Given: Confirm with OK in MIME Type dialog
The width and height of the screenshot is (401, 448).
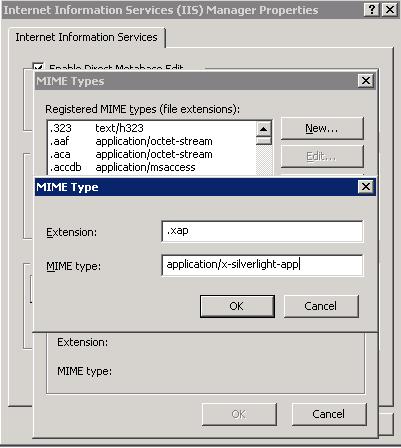Looking at the screenshot, I should coord(237,306).
